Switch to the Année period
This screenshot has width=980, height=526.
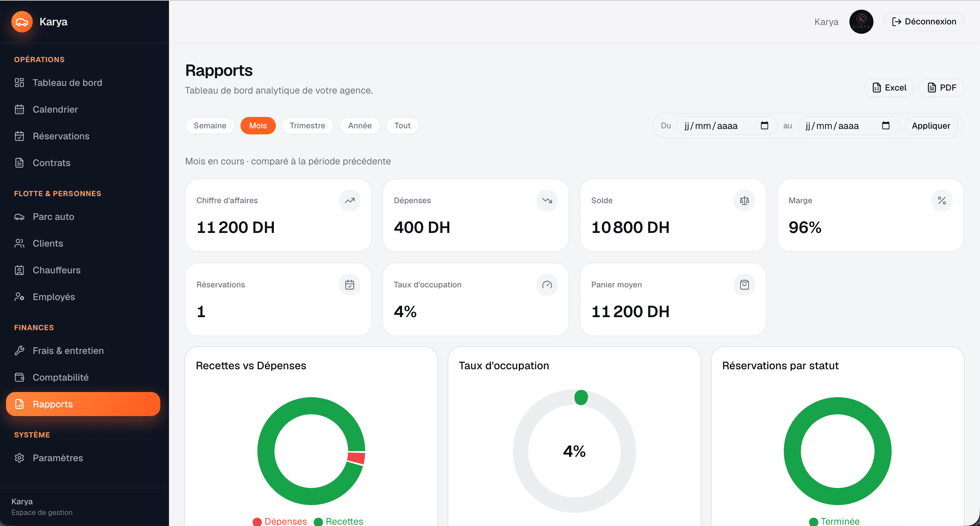[x=360, y=126]
